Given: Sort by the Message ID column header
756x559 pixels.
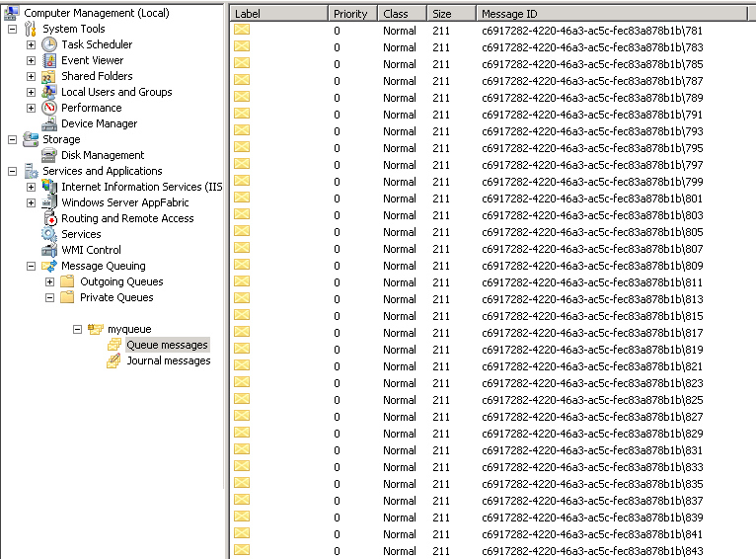Looking at the screenshot, I should [612, 14].
